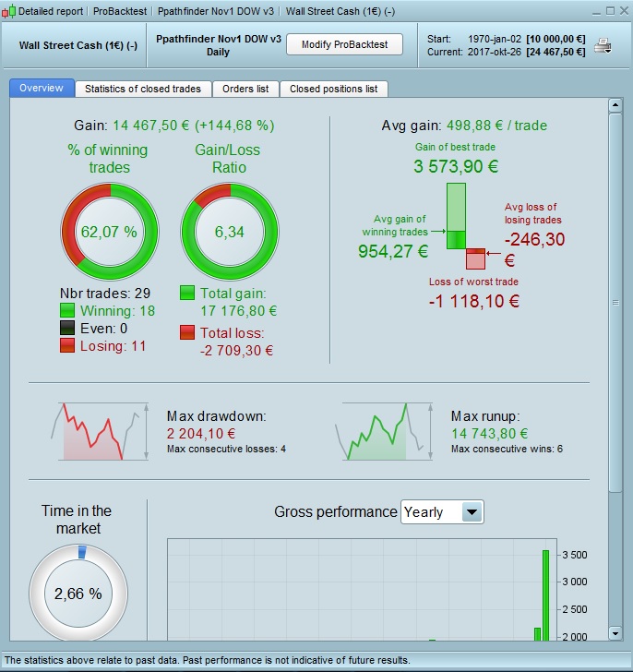633x672 pixels.
Task: Switch to Statistics of closed trades tab
Action: pos(143,89)
